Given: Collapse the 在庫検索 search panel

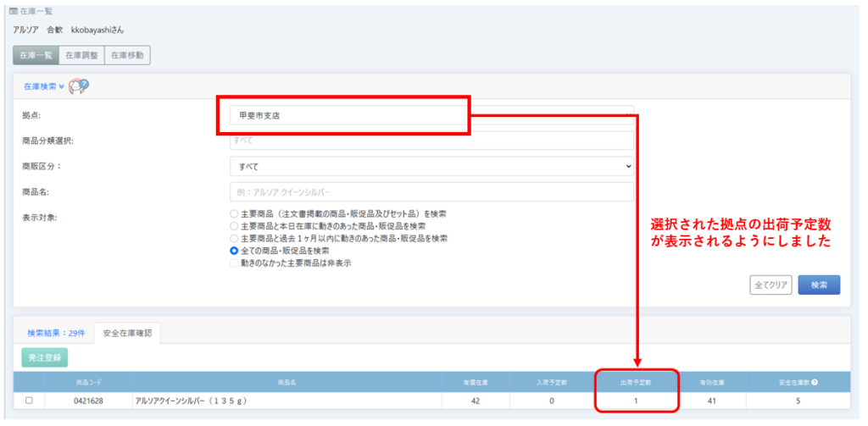Looking at the screenshot, I should (x=44, y=86).
